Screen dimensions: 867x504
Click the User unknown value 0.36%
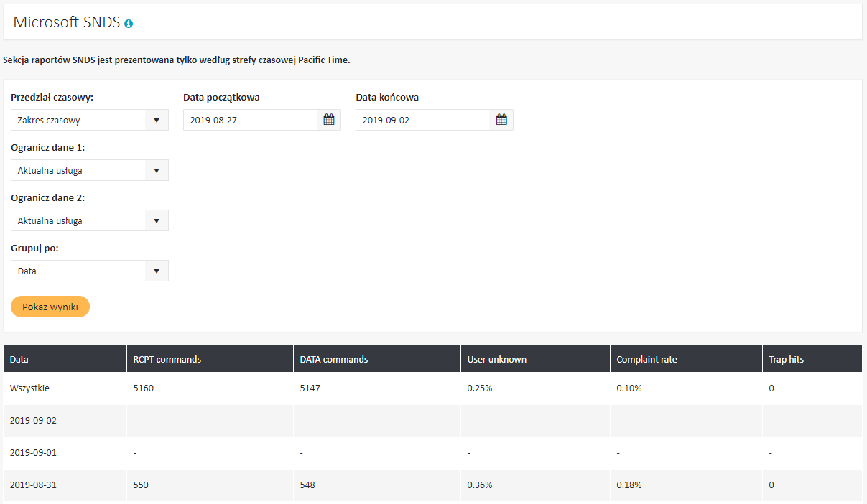tap(480, 485)
